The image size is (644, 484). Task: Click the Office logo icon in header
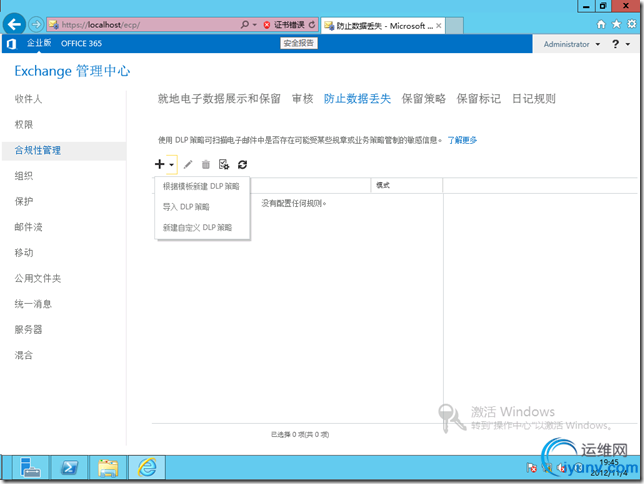tap(12, 44)
